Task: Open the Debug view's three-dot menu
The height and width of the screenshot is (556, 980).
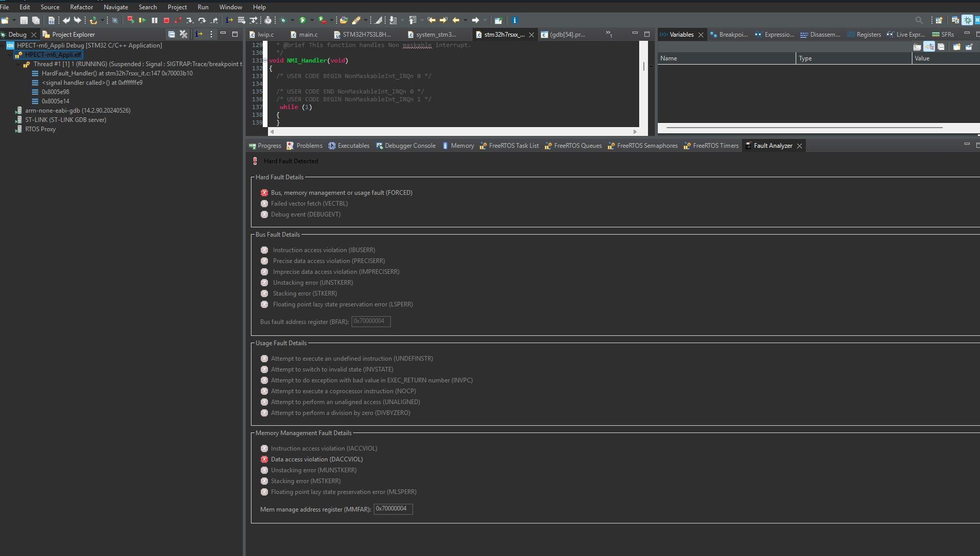Action: 211,34
